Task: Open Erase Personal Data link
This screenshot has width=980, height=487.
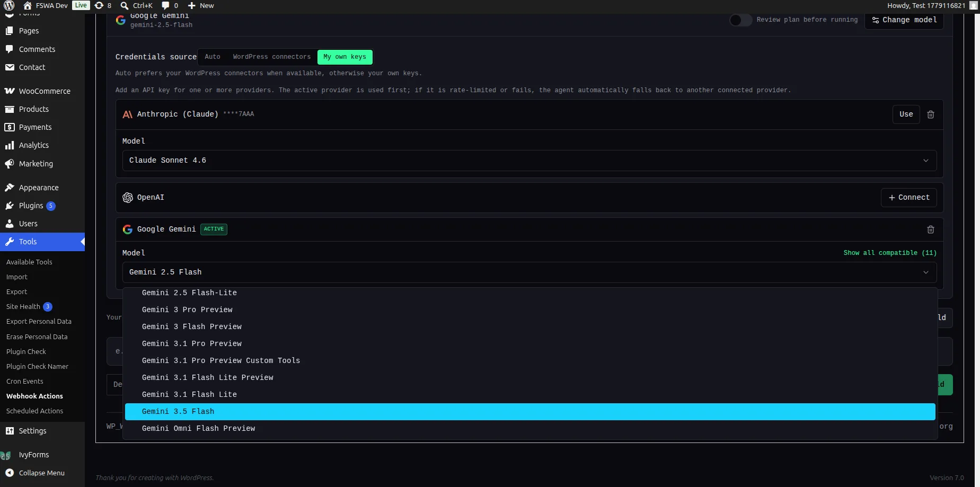Action: 37,337
